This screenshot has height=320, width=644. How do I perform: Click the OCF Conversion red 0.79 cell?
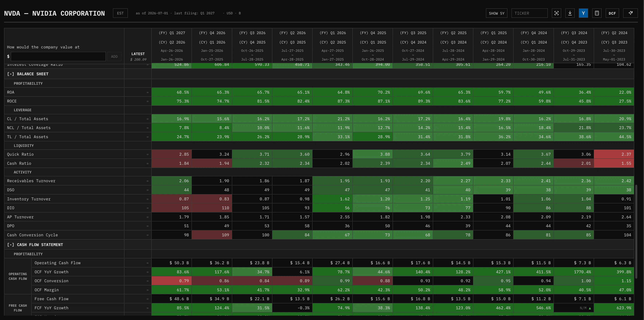click(x=172, y=281)
